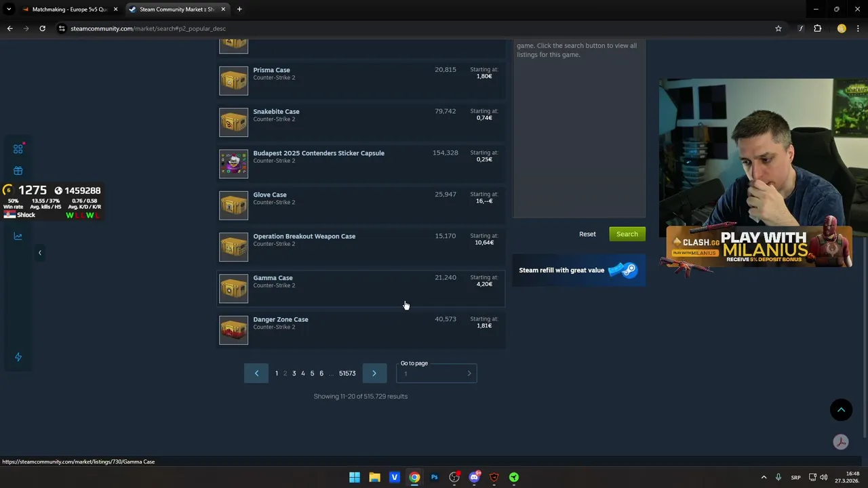Open the gift box icon in left sidebar
868x488 pixels.
[18, 171]
